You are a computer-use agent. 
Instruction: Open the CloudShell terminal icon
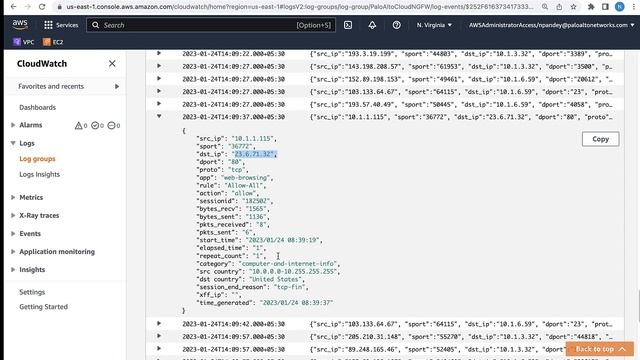tap(348, 25)
